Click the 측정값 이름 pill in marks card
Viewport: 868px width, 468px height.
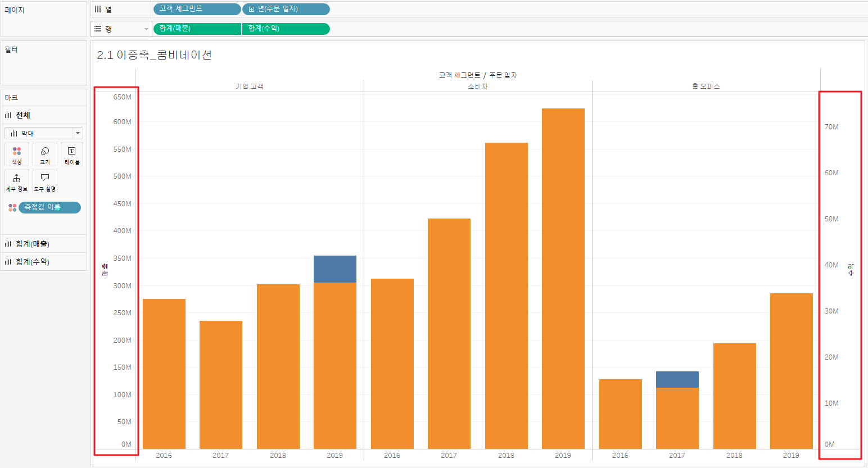49,207
